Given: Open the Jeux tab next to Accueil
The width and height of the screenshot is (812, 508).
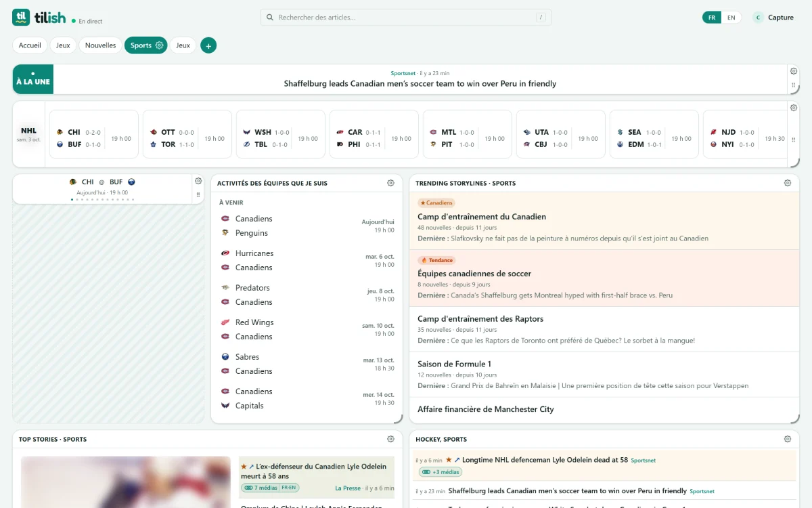Looking at the screenshot, I should click(x=63, y=45).
